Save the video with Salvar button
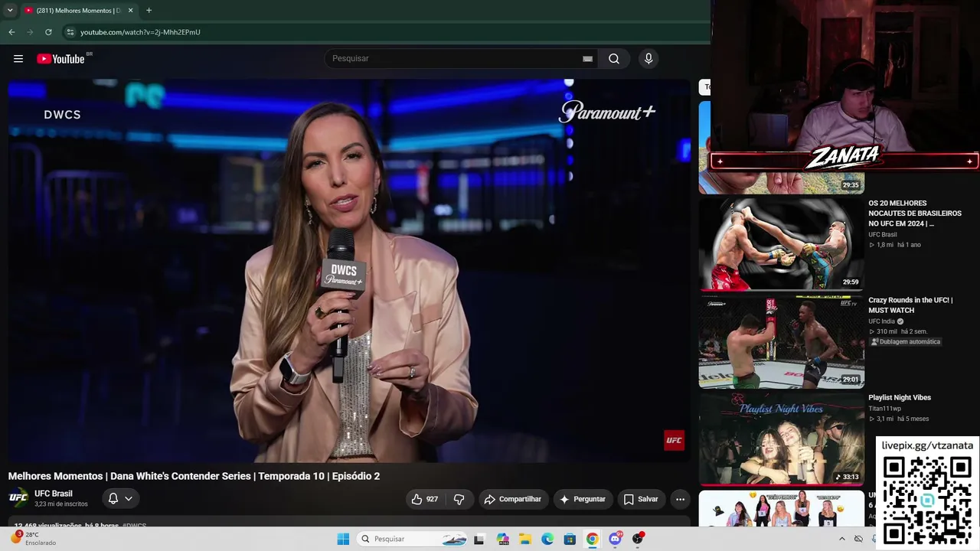This screenshot has height=551, width=980. (640, 499)
